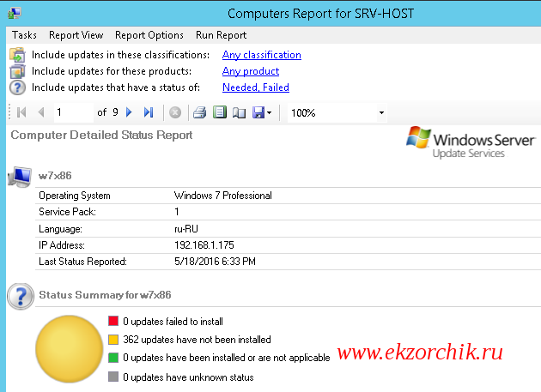Click the gray unknown status swatch
The image size is (541, 392).
coord(113,377)
